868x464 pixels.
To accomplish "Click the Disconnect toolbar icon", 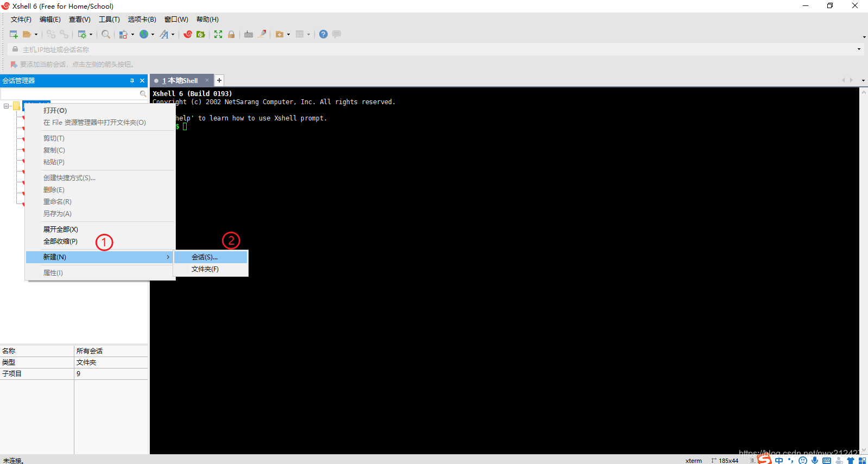I will pyautogui.click(x=51, y=34).
